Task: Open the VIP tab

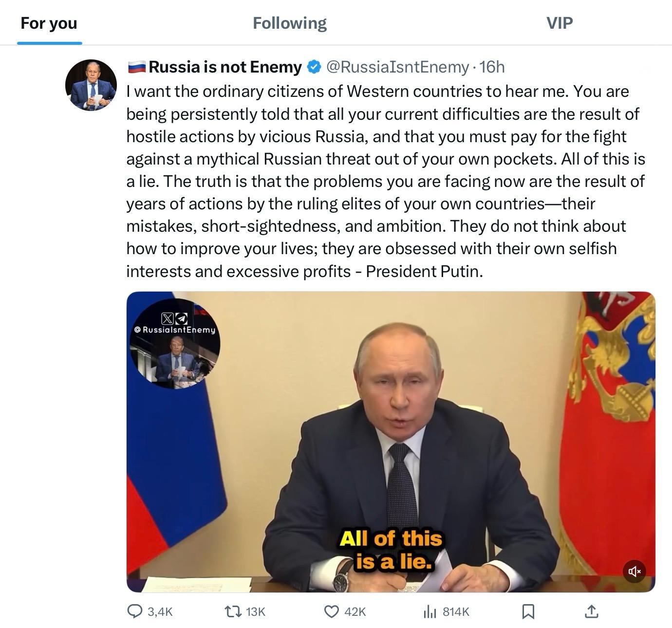Action: coord(560,23)
